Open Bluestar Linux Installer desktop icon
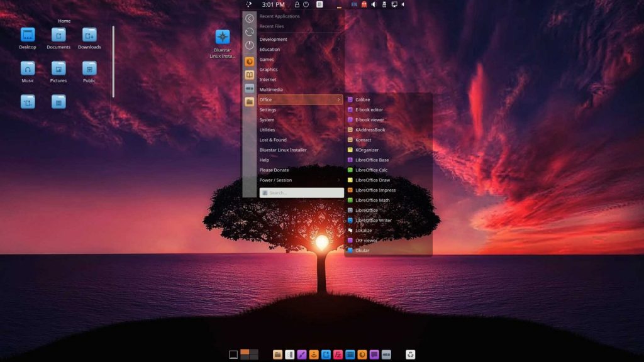Image resolution: width=644 pixels, height=362 pixels. coord(223,37)
